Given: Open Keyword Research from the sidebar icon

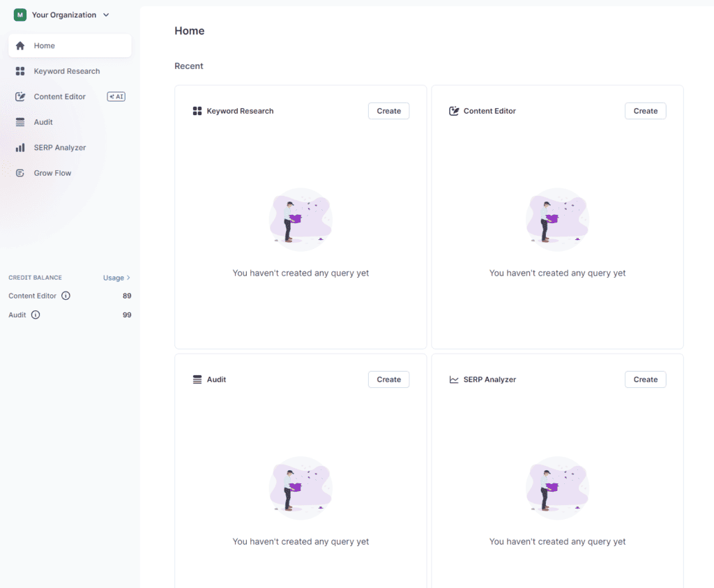Looking at the screenshot, I should point(20,70).
